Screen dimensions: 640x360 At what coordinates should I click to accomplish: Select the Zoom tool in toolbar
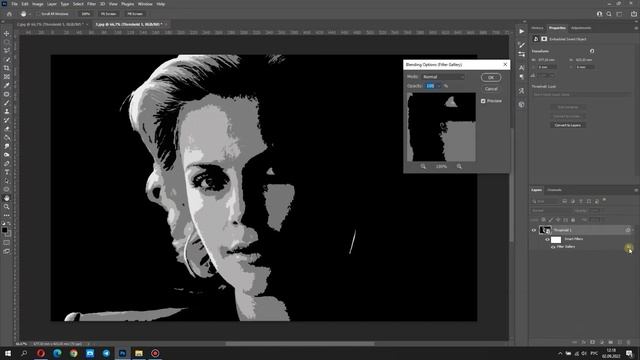pyautogui.click(x=7, y=207)
